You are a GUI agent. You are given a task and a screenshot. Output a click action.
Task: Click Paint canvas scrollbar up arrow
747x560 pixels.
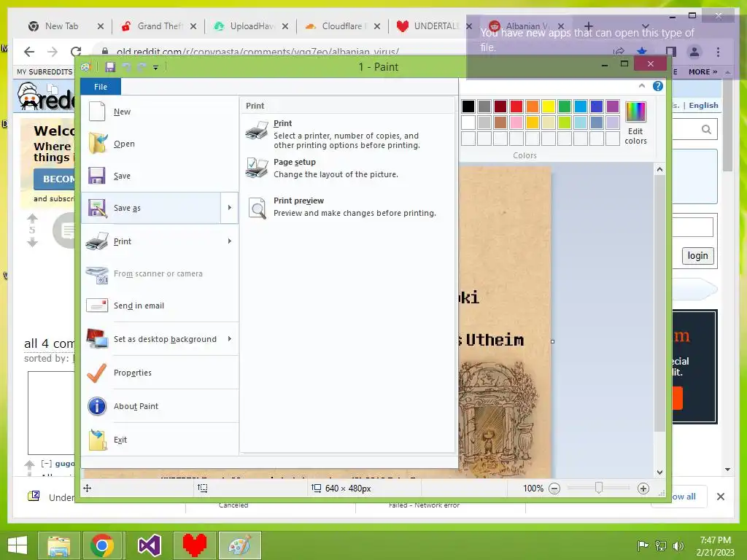(659, 169)
